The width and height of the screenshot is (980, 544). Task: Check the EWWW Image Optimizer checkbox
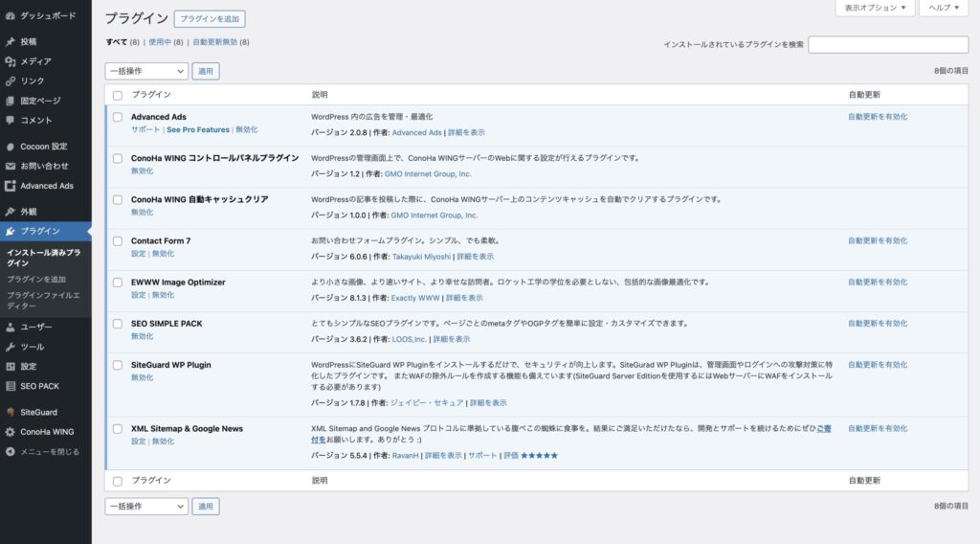118,282
